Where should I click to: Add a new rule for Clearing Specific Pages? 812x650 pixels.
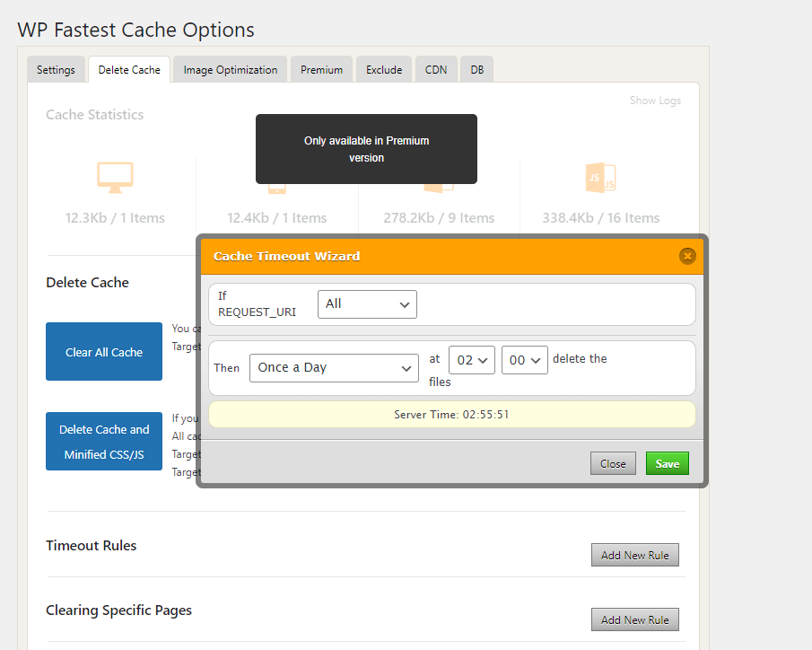634,619
